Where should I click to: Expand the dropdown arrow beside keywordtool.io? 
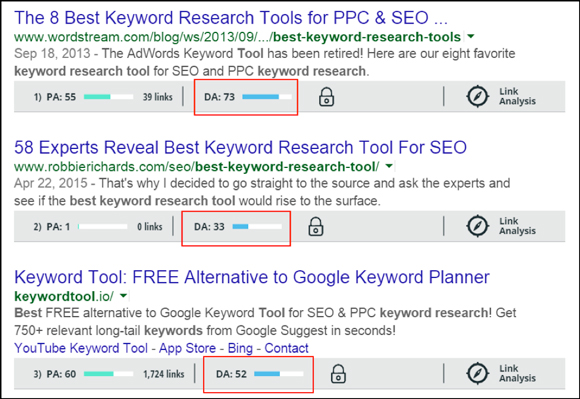(124, 296)
